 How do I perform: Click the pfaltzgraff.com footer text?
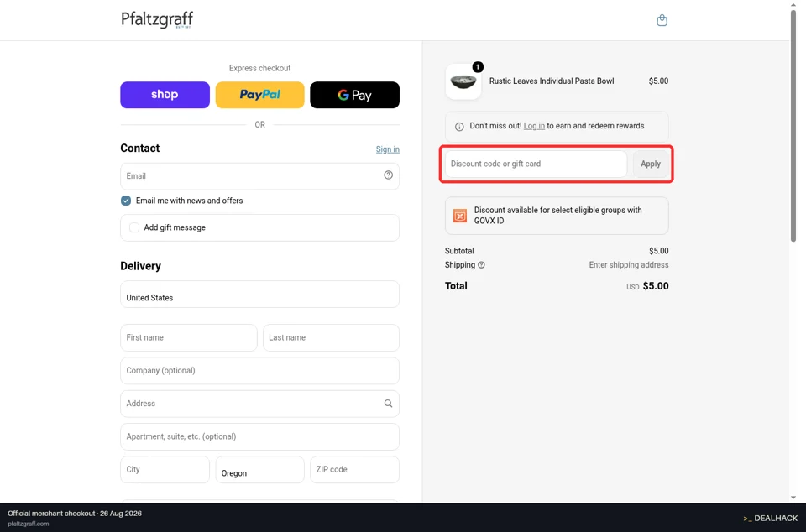click(29, 524)
